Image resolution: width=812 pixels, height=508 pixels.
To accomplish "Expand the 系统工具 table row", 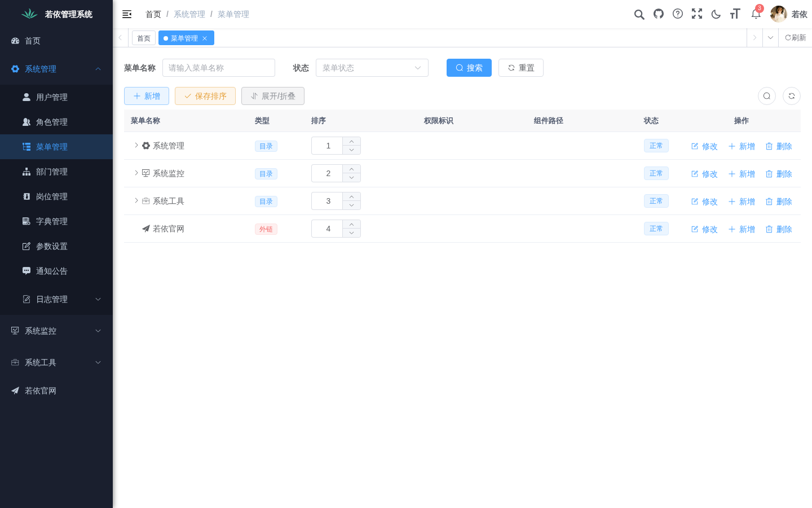I will pyautogui.click(x=136, y=200).
